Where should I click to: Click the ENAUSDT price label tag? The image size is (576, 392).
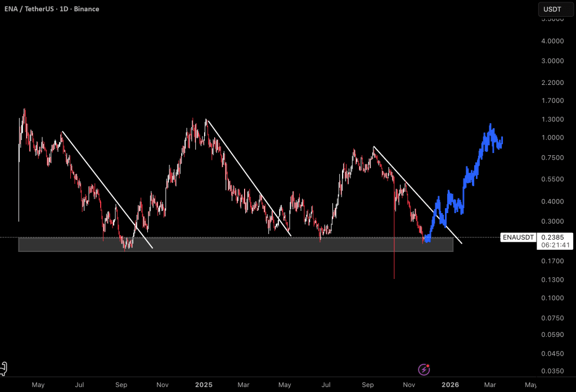click(x=517, y=237)
